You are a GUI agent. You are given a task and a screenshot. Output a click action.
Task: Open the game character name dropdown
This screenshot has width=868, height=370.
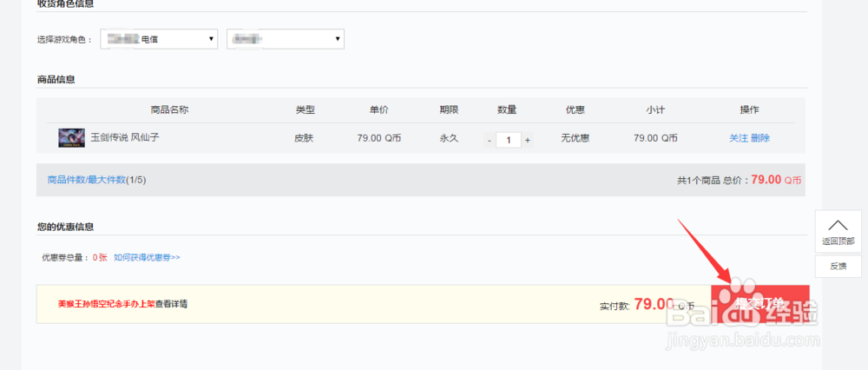pos(286,39)
